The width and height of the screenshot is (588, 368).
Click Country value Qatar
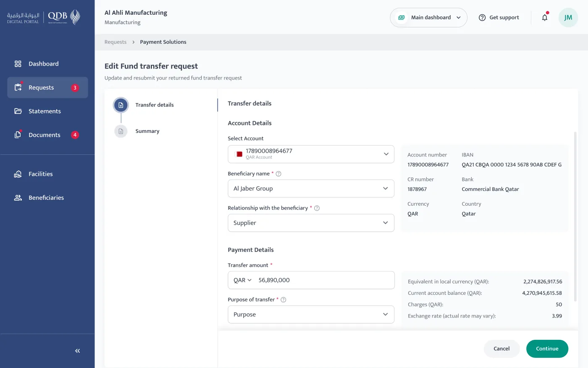(x=469, y=214)
